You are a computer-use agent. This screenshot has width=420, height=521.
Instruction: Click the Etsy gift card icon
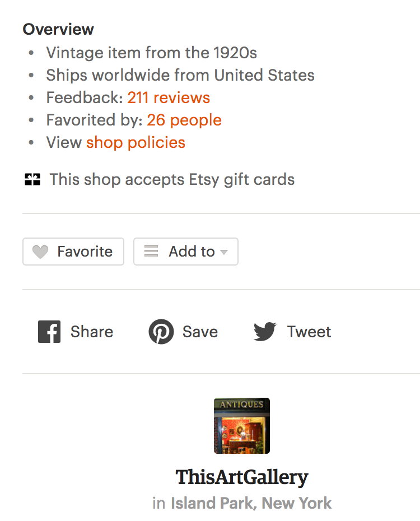pyautogui.click(x=32, y=180)
